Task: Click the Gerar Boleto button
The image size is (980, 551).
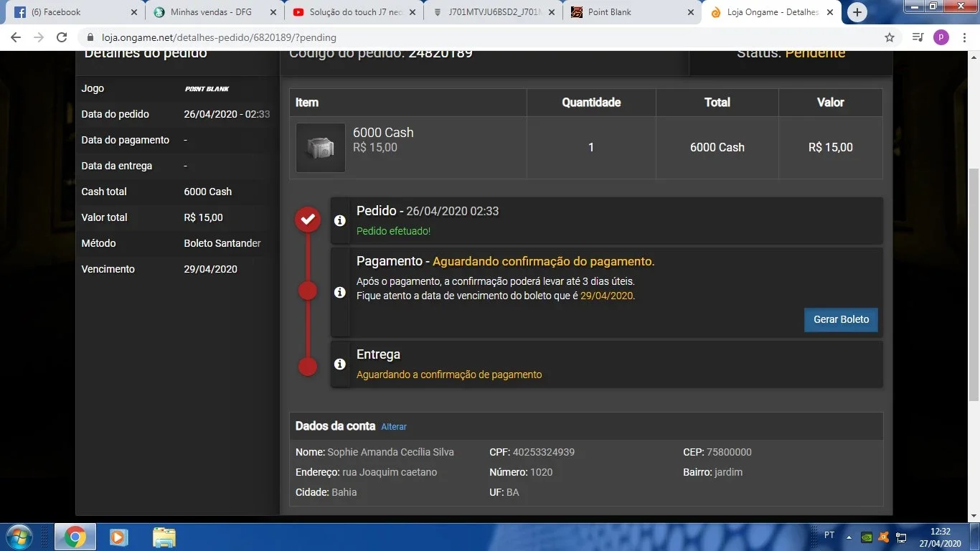Action: (x=841, y=319)
